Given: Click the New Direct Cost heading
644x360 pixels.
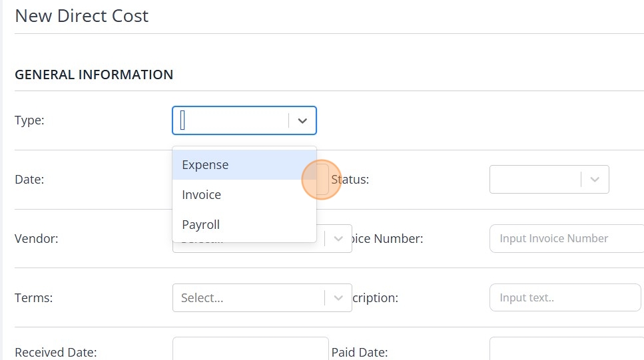Looking at the screenshot, I should 82,16.
